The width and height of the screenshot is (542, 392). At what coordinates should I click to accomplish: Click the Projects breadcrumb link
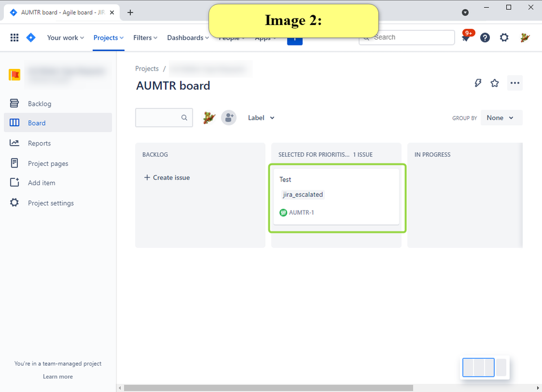point(147,69)
